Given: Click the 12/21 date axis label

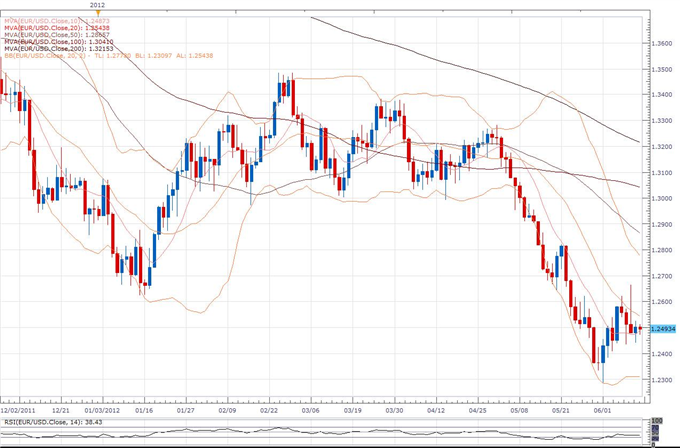Looking at the screenshot, I should (x=61, y=410).
